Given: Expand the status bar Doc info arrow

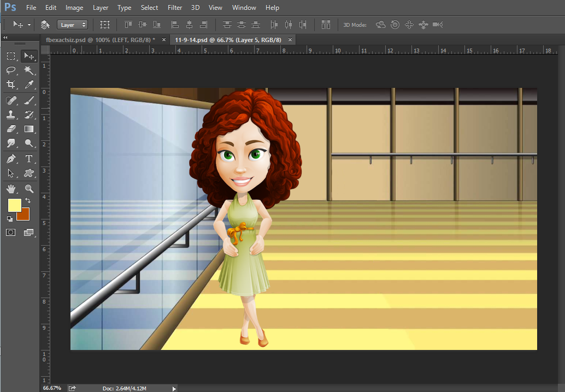Looking at the screenshot, I should [x=174, y=388].
